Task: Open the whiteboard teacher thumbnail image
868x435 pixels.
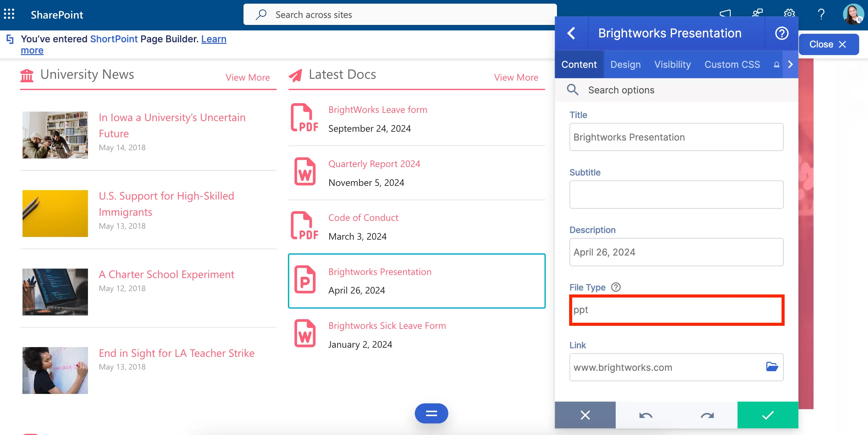Action: 55,370
